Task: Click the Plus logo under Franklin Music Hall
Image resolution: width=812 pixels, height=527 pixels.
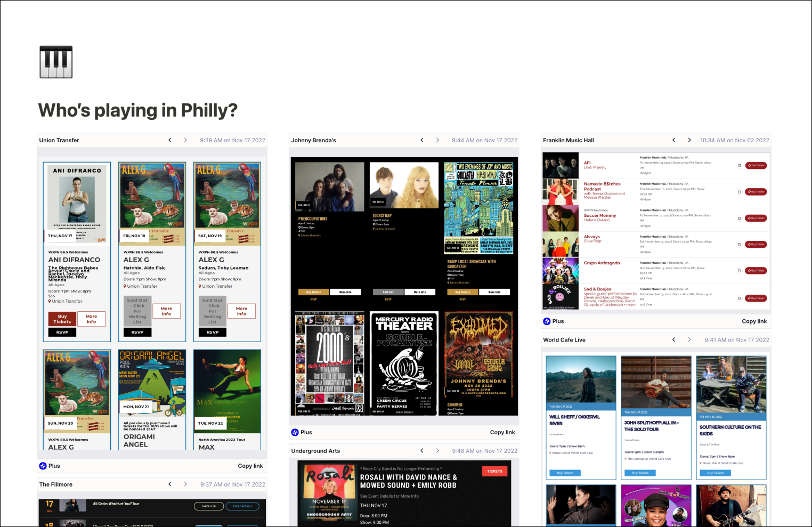Action: point(547,321)
